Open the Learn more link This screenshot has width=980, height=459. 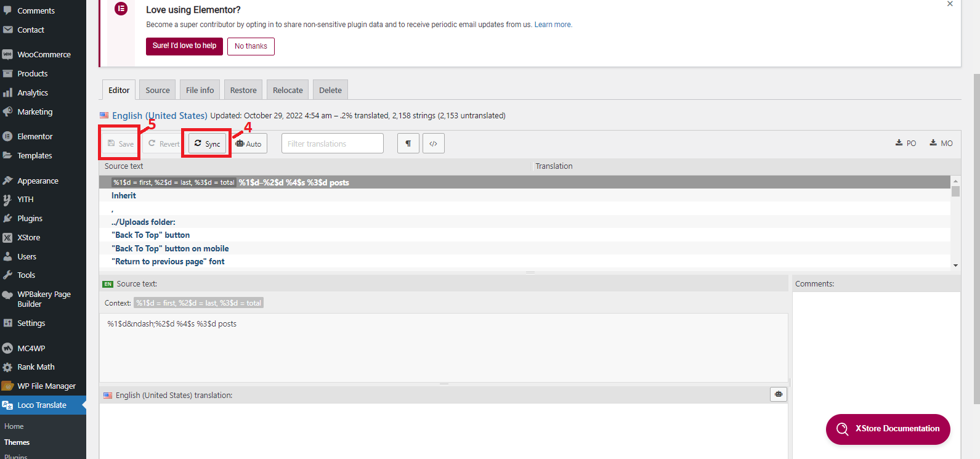click(553, 25)
